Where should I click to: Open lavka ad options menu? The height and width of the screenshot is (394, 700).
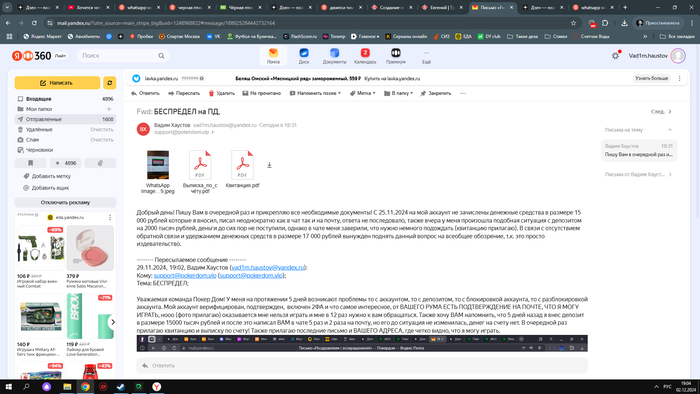pyautogui.click(x=679, y=79)
